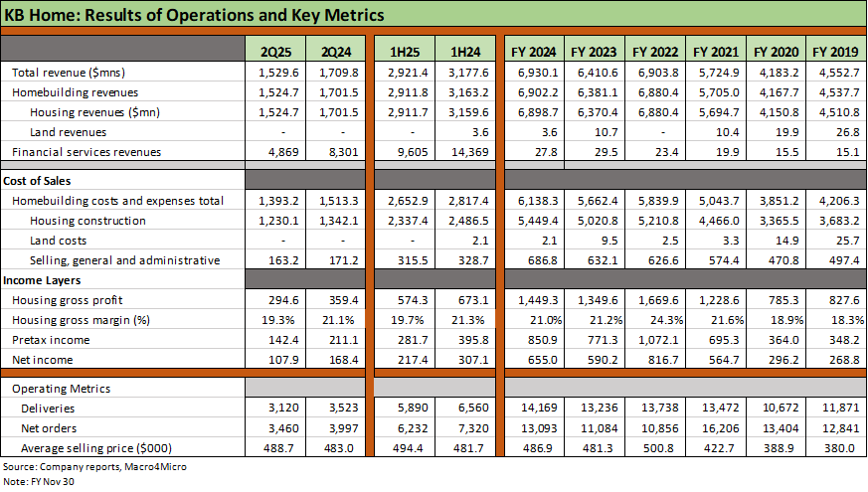868x492 pixels.
Task: Click 2Q24 total revenue value 1,709.8
Action: click(338, 73)
